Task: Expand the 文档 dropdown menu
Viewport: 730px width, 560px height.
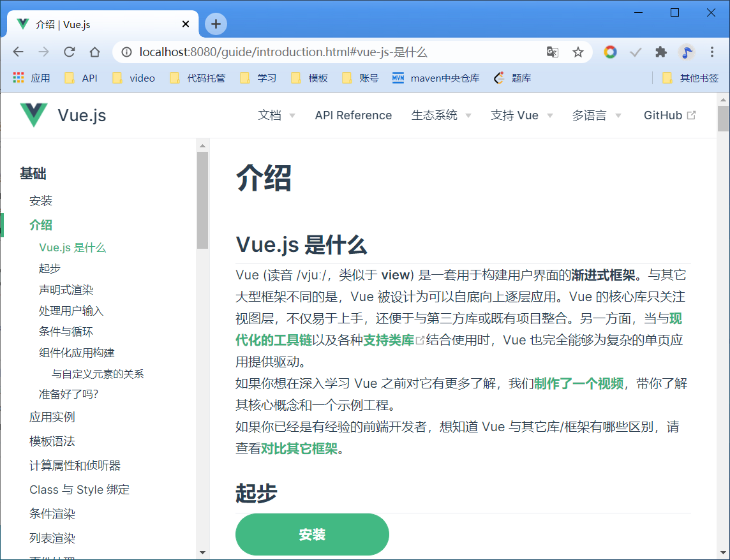Action: tap(276, 115)
